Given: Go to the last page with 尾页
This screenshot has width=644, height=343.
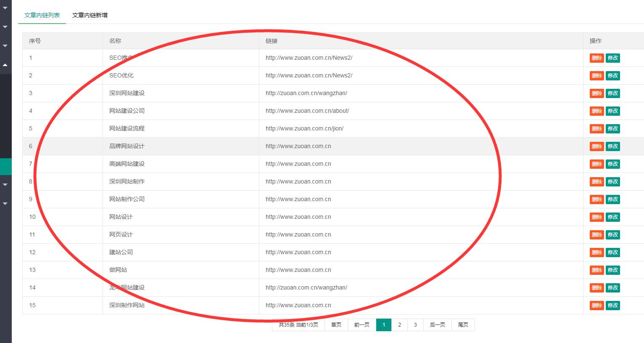Looking at the screenshot, I should [463, 325].
